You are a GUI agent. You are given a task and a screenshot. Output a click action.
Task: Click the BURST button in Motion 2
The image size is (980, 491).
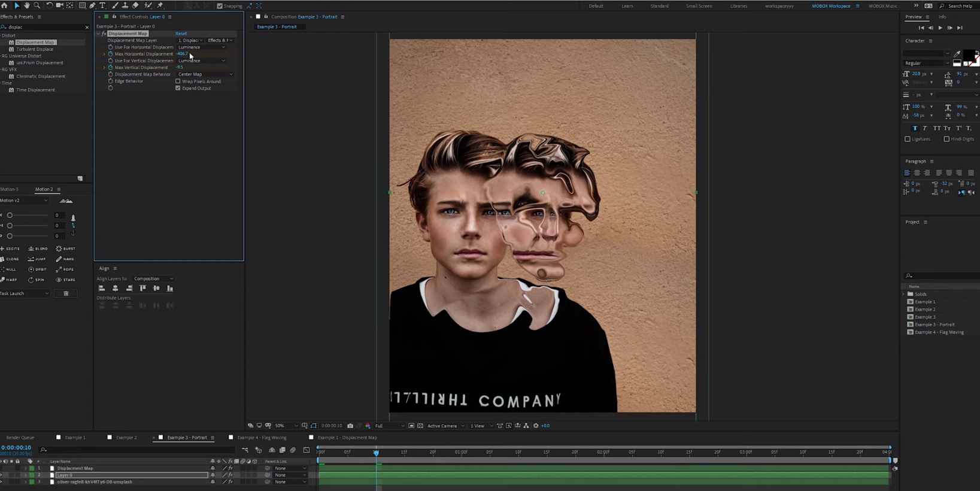coord(66,248)
